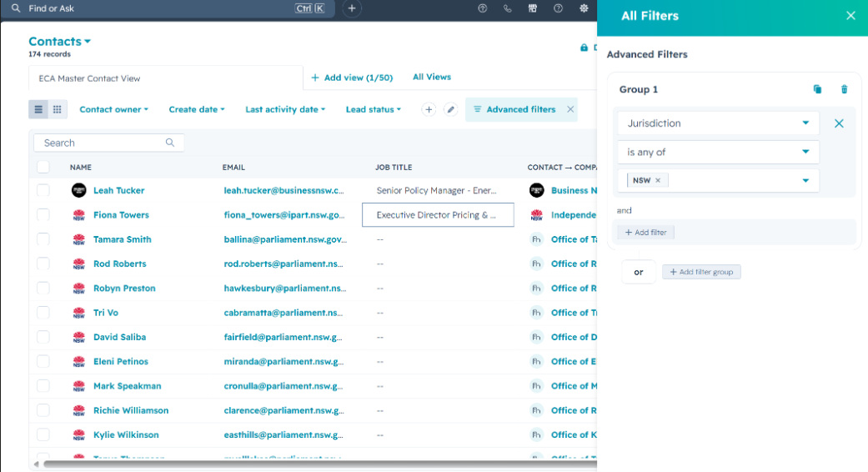The image size is (868, 472).
Task: Open the Contact owner filter dropdown
Action: coord(113,109)
